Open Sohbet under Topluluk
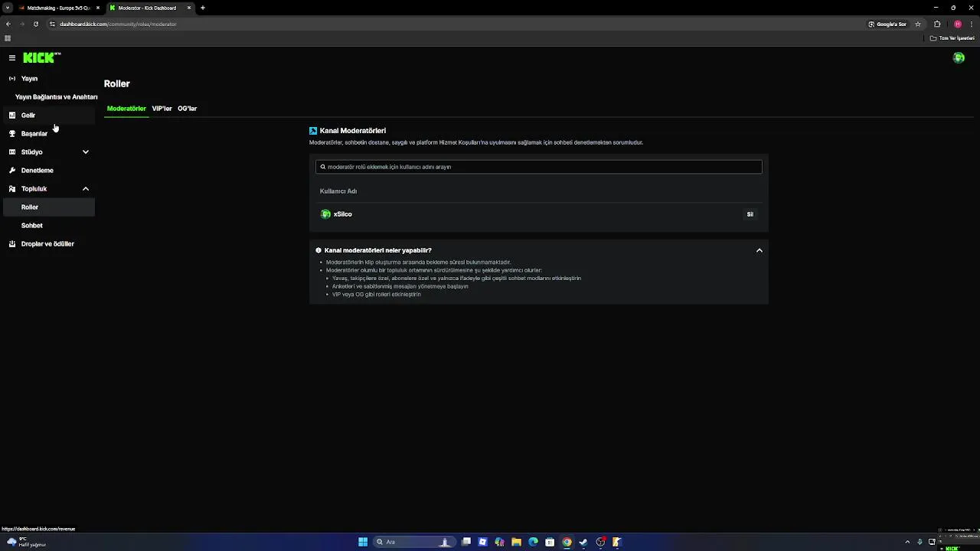The image size is (980, 551). click(x=51, y=225)
